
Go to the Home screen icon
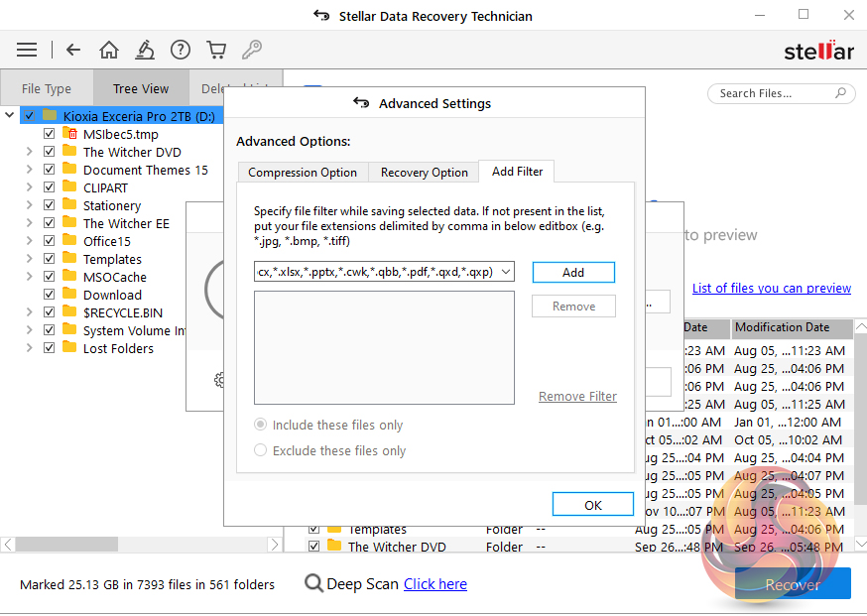pos(109,50)
